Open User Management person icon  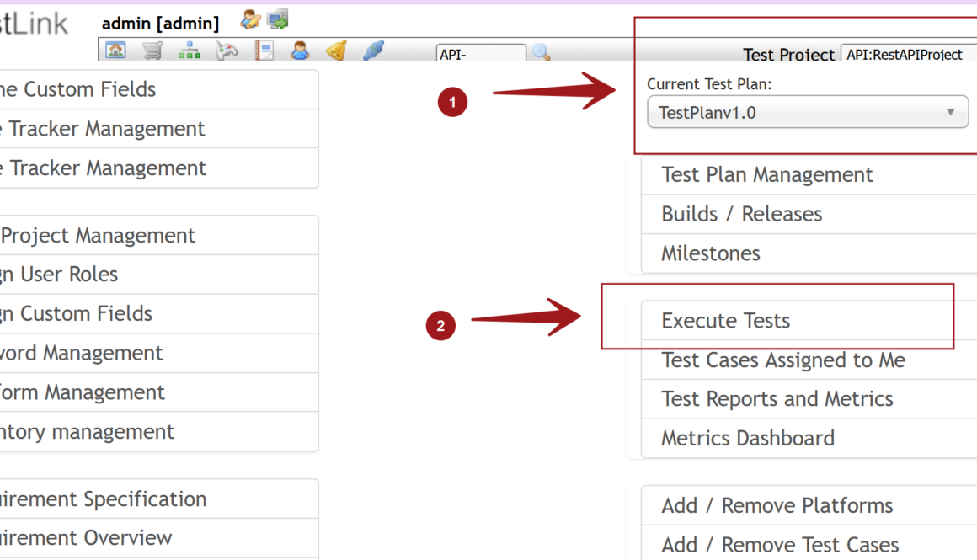[x=300, y=51]
